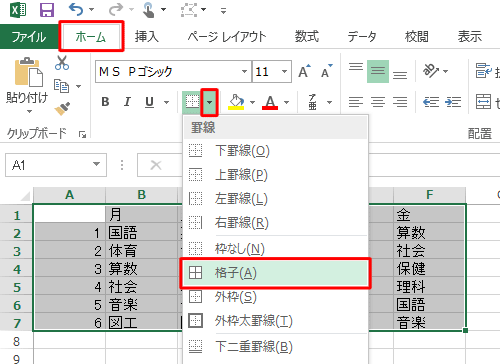The width and height of the screenshot is (500, 364).
Task: Open the ファイル tab
Action: click(x=29, y=36)
